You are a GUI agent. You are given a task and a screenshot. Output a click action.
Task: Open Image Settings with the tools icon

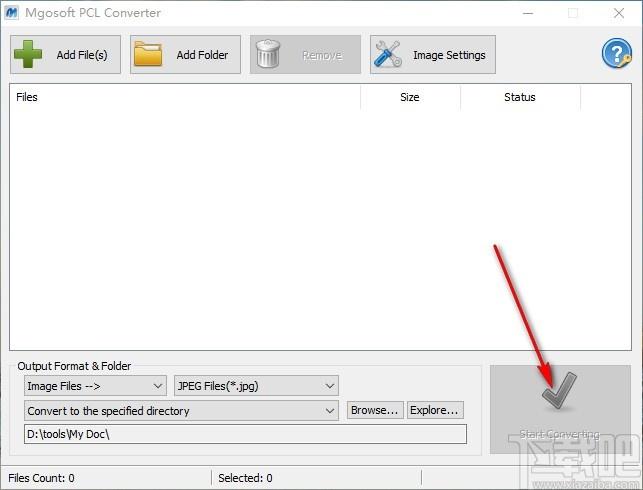(433, 55)
